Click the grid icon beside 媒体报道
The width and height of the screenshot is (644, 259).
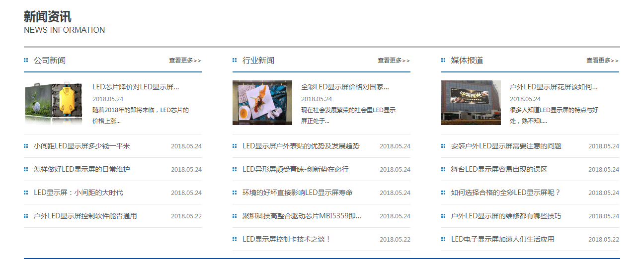(443, 61)
